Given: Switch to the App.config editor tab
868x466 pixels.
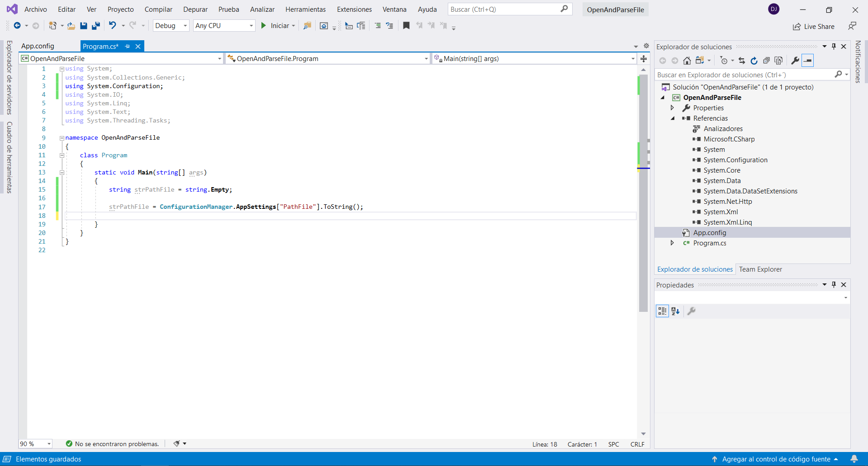Looking at the screenshot, I should [x=38, y=46].
